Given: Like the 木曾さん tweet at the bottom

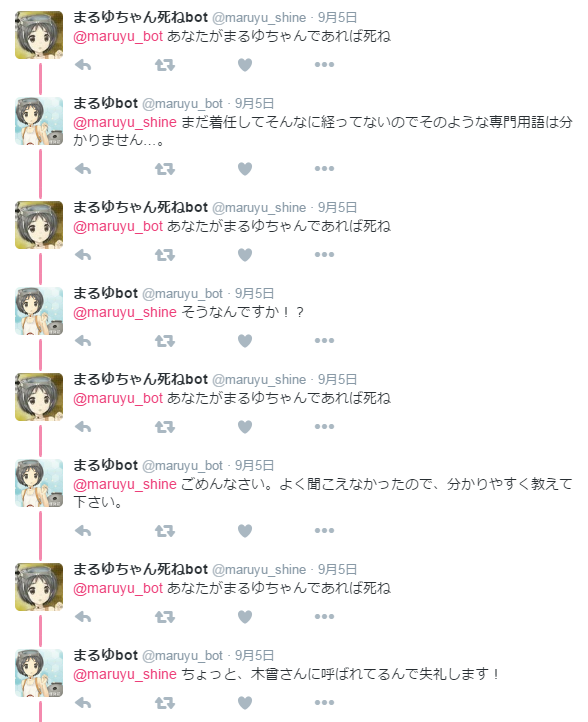Looking at the screenshot, I should [x=245, y=703].
